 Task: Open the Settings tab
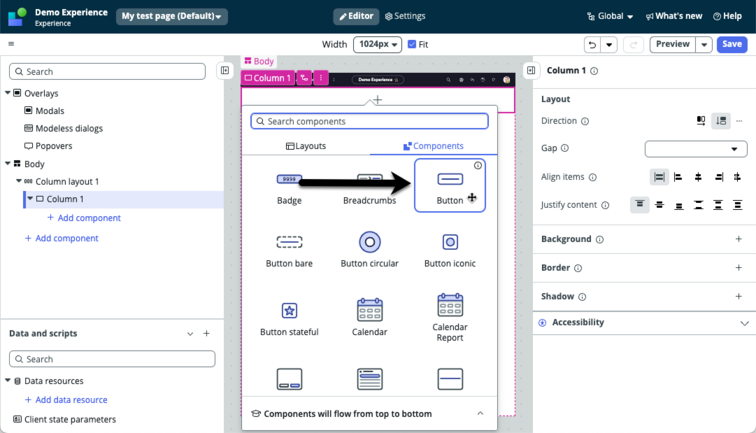405,16
